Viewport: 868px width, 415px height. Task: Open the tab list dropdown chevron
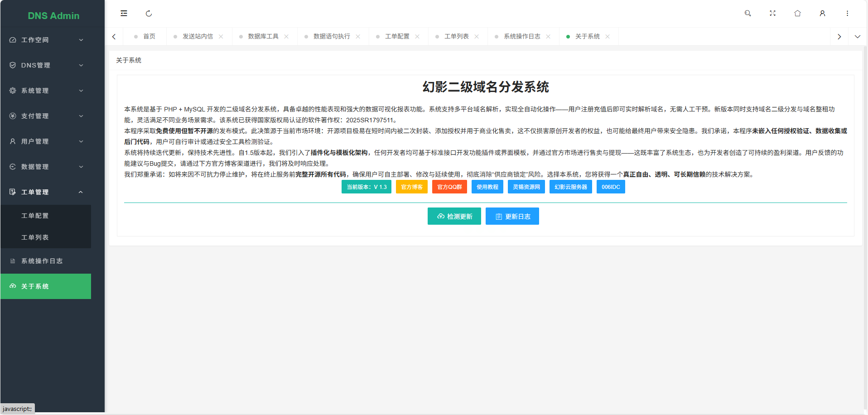coord(857,36)
